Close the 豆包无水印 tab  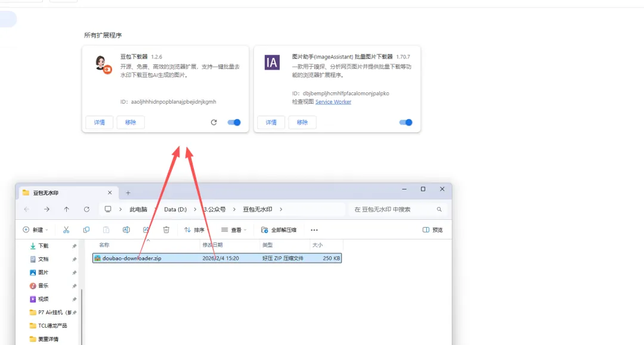click(x=110, y=192)
